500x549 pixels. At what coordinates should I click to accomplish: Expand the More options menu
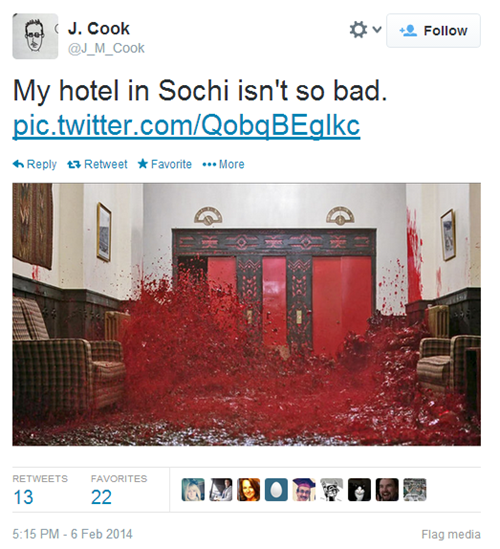(223, 164)
